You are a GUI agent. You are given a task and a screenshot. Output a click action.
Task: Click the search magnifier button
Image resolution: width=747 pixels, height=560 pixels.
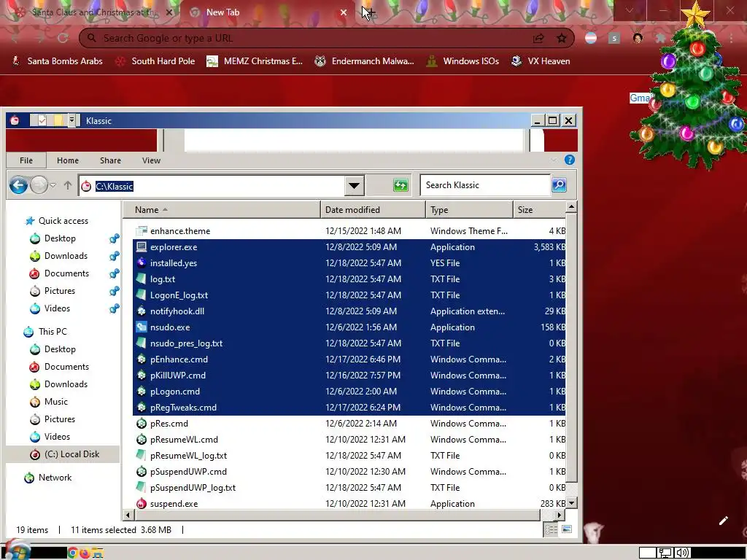pos(559,185)
